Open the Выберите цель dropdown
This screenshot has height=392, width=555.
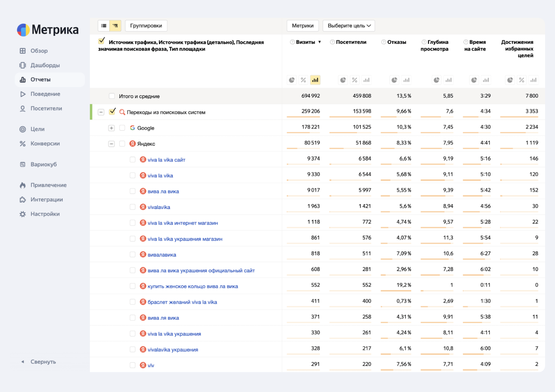(349, 26)
